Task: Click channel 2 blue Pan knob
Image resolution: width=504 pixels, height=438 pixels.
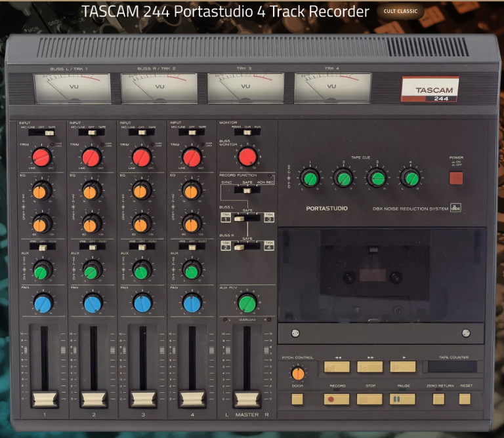Action: point(93,303)
